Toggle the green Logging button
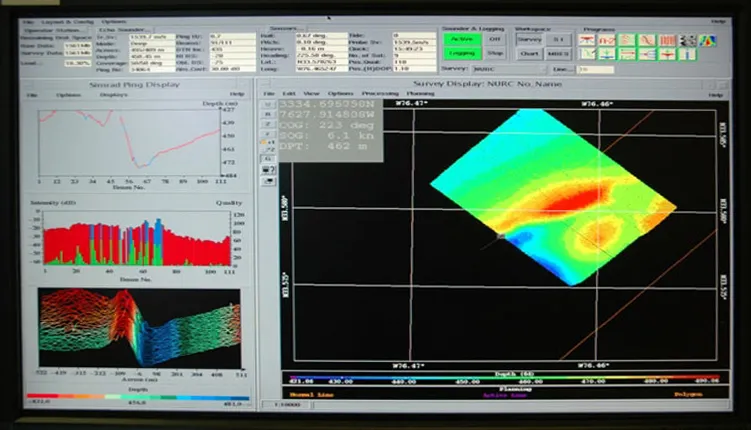The image size is (751, 430). 462,53
